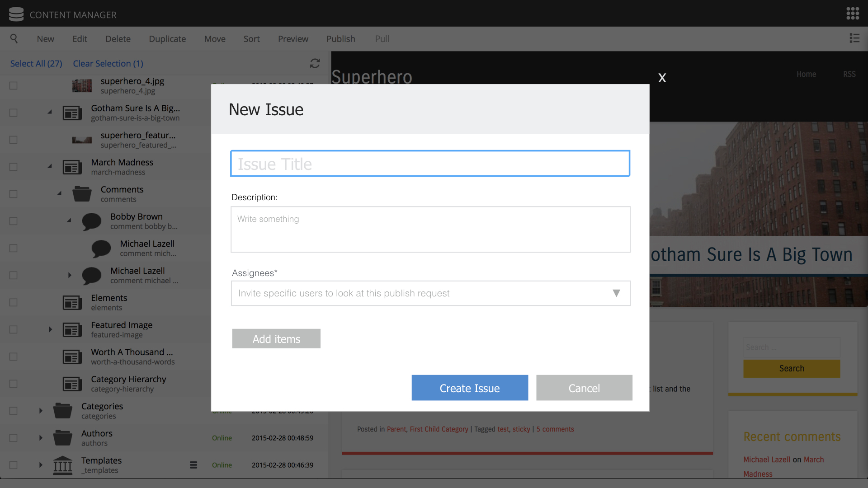
Task: Click Bobby Brown comment bubble icon
Action: (91, 221)
